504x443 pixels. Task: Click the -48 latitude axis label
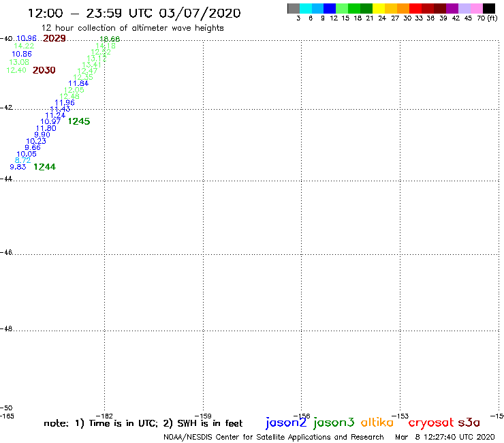[x=7, y=329]
